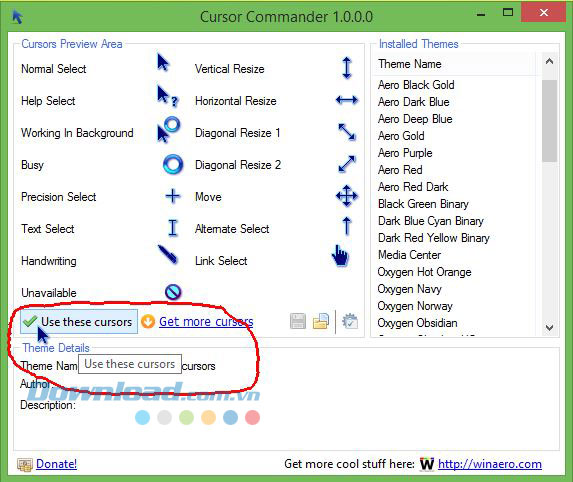This screenshot has height=482, width=573.
Task: Click the Vertical Resize arrow icon
Action: (346, 68)
